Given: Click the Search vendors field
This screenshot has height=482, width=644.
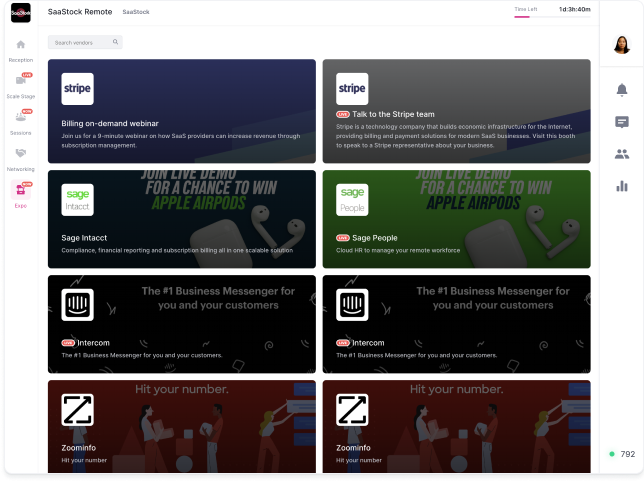Looking at the screenshot, I should [x=80, y=42].
